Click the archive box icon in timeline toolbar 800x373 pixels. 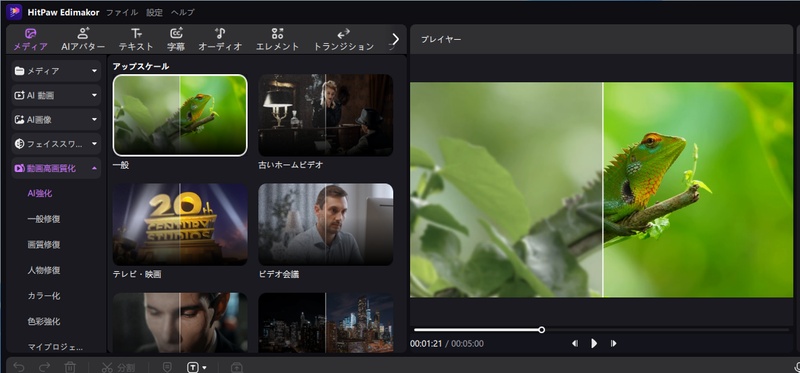[236, 367]
